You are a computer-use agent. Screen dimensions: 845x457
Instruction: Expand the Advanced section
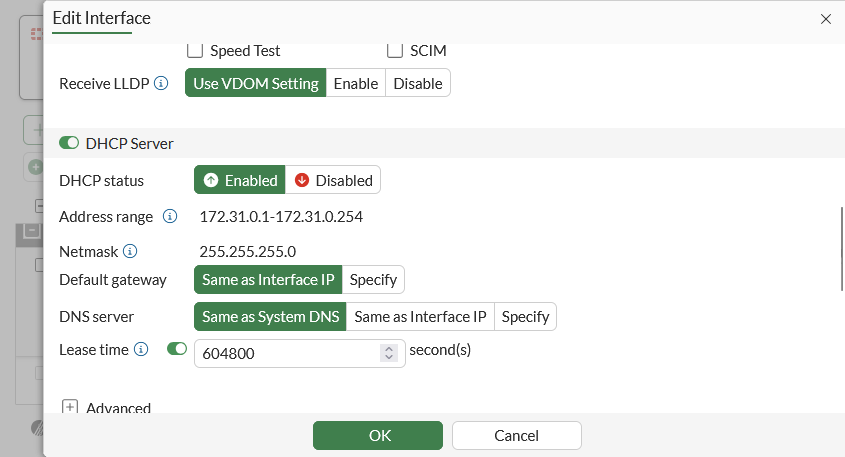[x=70, y=408]
